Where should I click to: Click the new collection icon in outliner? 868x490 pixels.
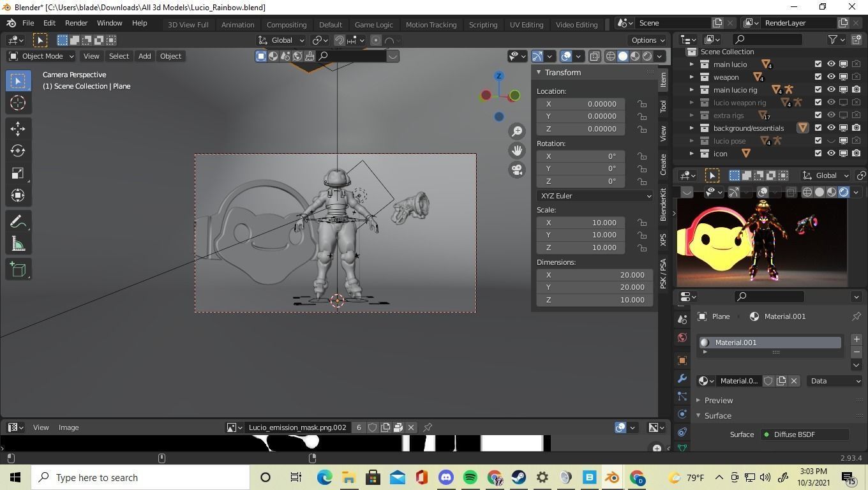click(x=858, y=40)
